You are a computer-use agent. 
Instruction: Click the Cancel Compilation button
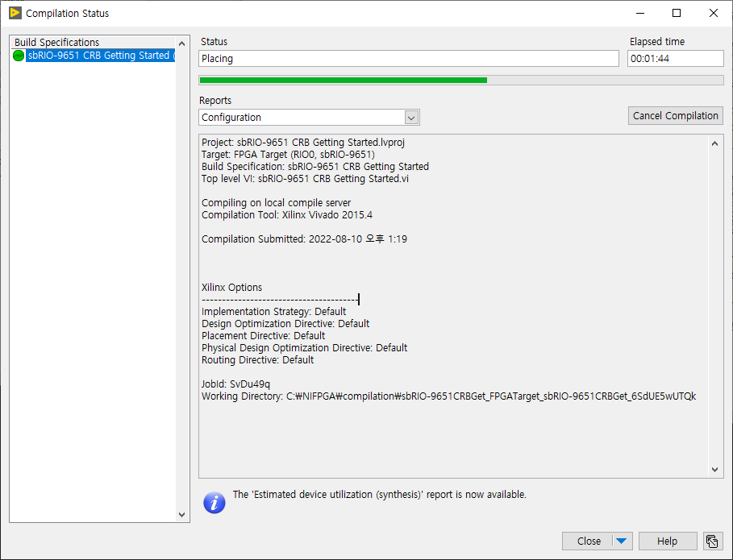pos(676,116)
